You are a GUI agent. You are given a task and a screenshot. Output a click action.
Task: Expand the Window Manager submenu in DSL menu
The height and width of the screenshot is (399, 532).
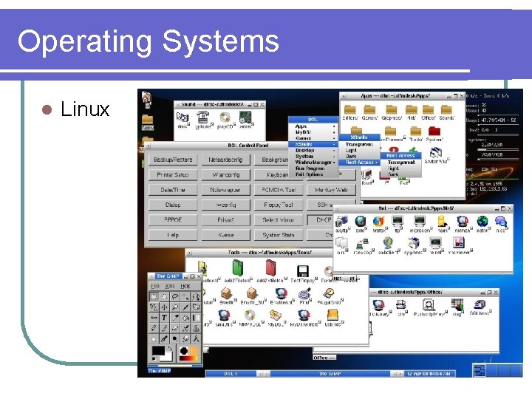click(313, 163)
